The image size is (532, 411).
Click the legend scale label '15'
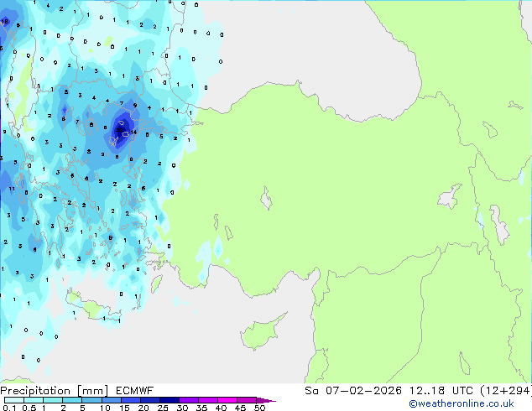click(124, 408)
